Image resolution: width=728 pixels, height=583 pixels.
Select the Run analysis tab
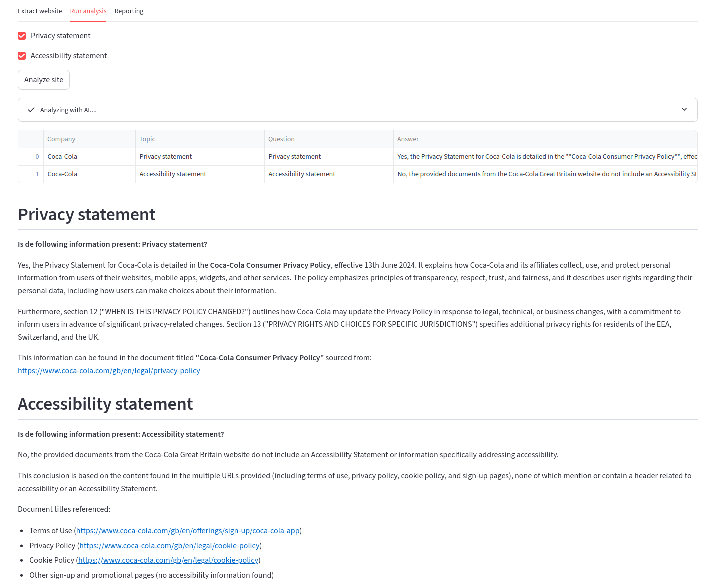[88, 11]
